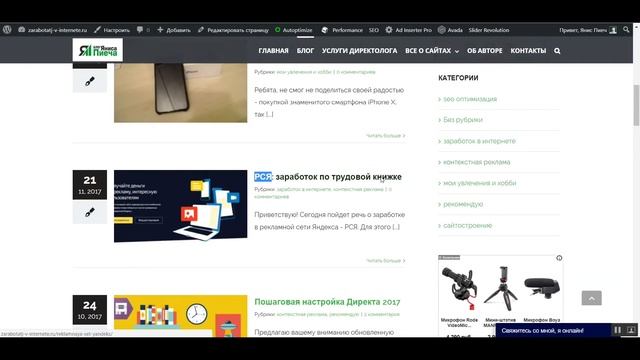Click the search icon in the main navigation
Screen dimensions: 640x360
coord(557,51)
